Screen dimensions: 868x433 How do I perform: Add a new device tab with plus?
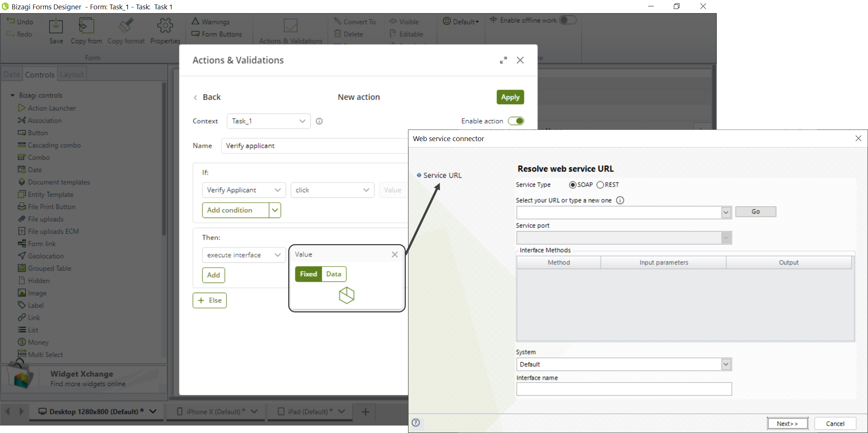click(x=365, y=412)
